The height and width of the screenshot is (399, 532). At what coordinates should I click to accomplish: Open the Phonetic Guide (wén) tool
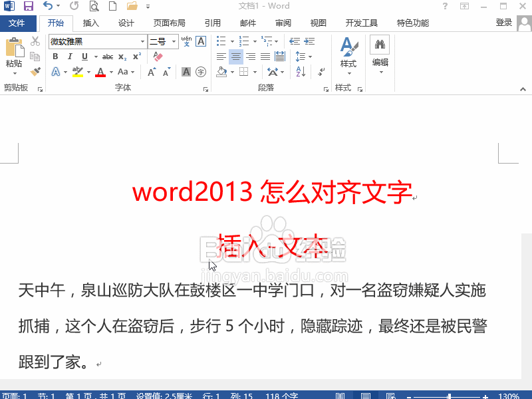click(x=186, y=41)
